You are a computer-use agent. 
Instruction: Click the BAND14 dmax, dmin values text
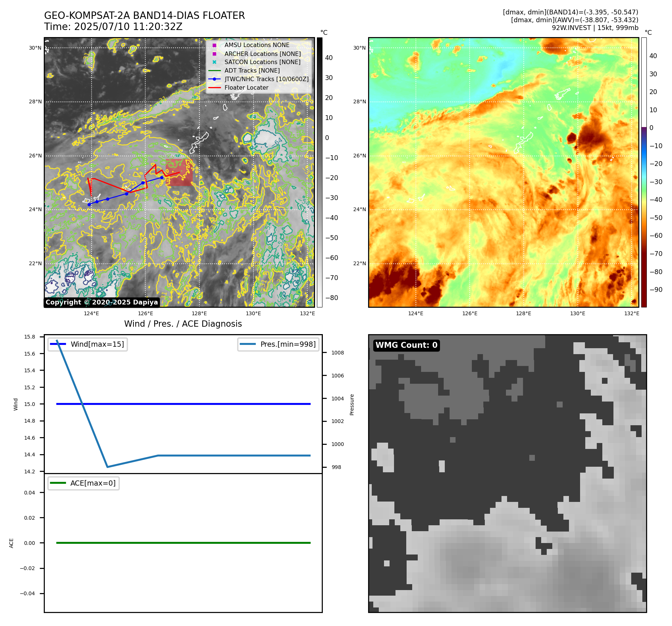pyautogui.click(x=570, y=12)
